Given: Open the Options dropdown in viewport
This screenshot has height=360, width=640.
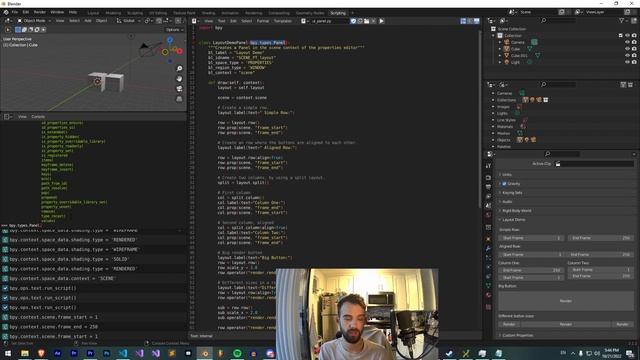Looking at the screenshot, I should tap(174, 30).
